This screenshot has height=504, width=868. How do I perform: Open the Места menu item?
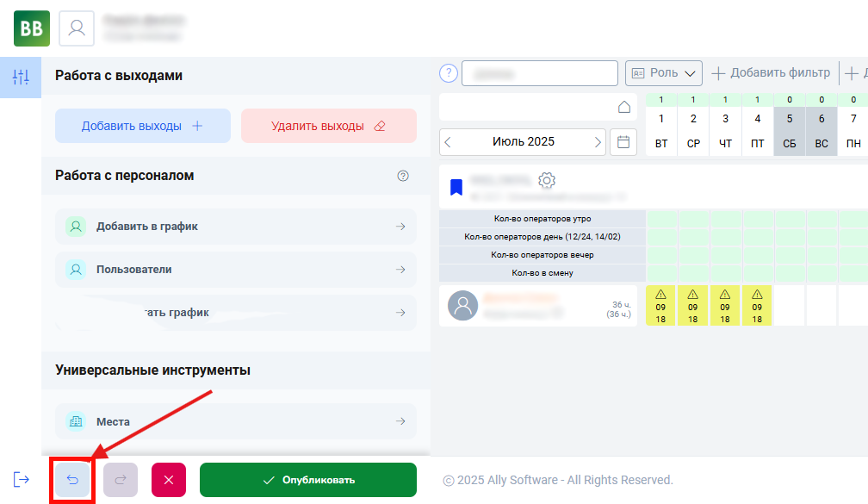(235, 421)
